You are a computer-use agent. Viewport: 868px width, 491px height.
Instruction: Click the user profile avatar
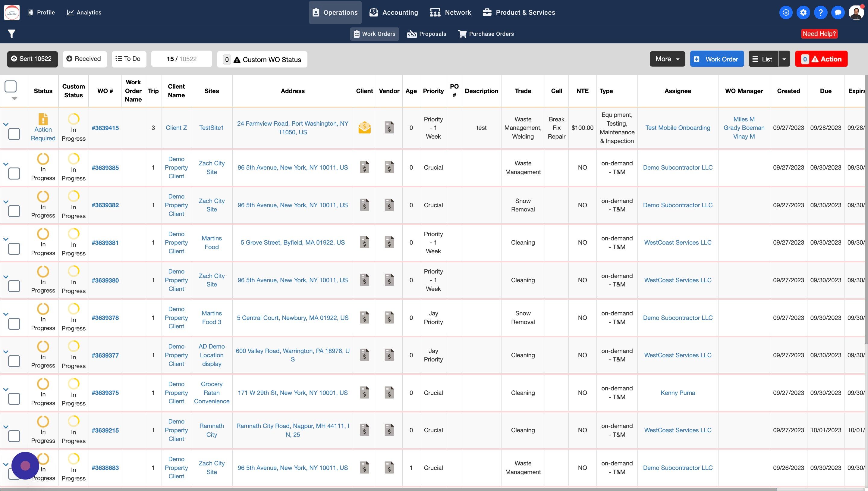(x=856, y=12)
